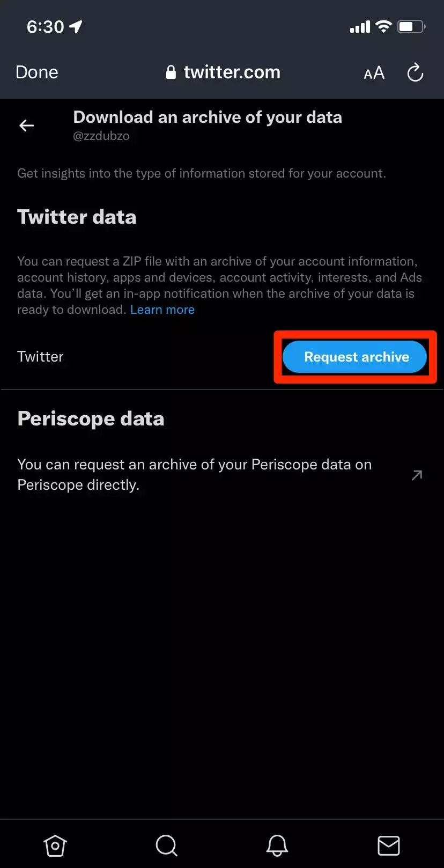Image resolution: width=444 pixels, height=868 pixels.
Task: Tap the Periscope external link arrow
Action: pyautogui.click(x=417, y=475)
